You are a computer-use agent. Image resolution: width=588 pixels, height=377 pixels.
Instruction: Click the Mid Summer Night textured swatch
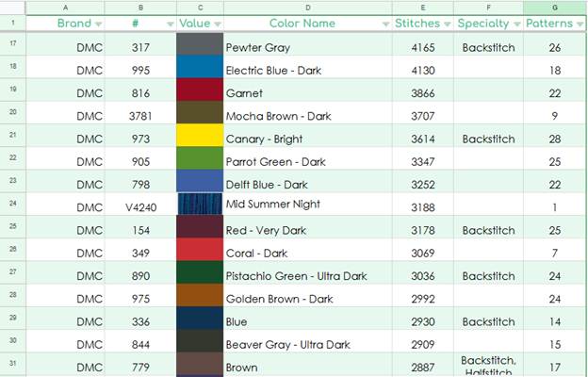click(x=200, y=205)
